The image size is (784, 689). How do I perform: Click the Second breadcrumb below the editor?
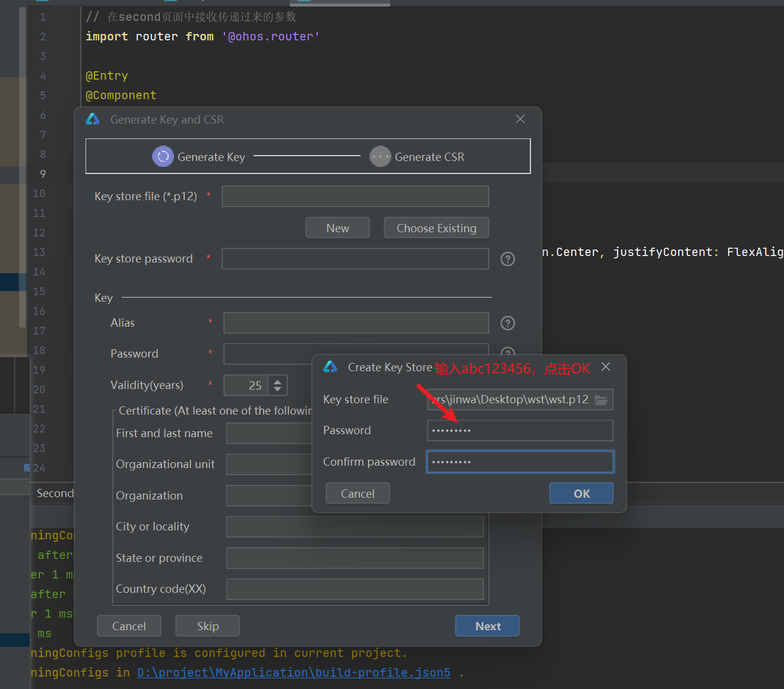[55, 493]
